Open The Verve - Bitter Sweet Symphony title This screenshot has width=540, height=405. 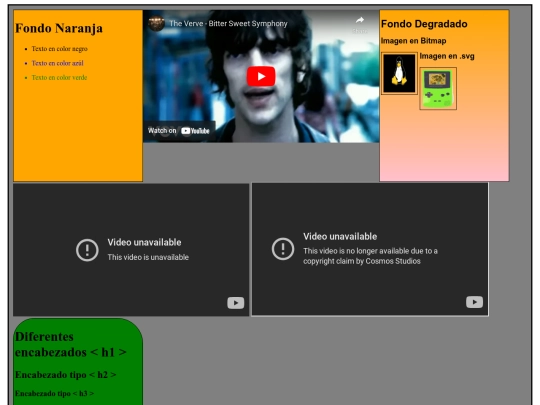point(228,24)
